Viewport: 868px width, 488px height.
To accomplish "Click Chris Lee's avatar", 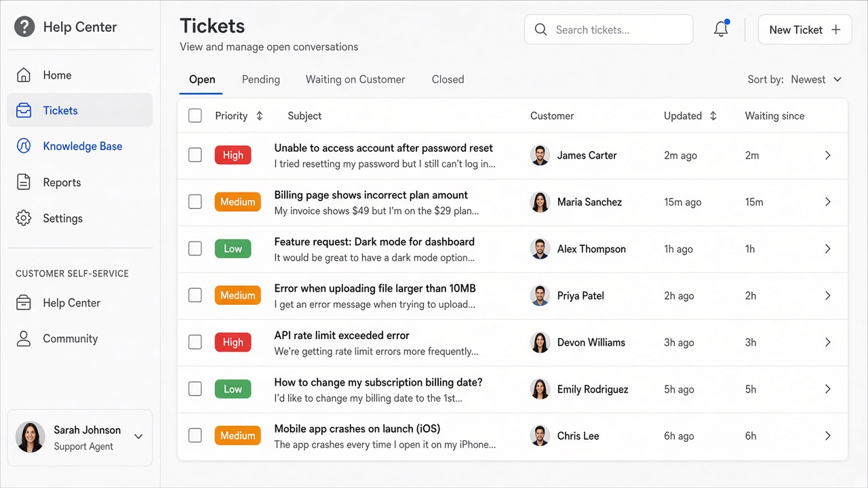I will pos(540,436).
